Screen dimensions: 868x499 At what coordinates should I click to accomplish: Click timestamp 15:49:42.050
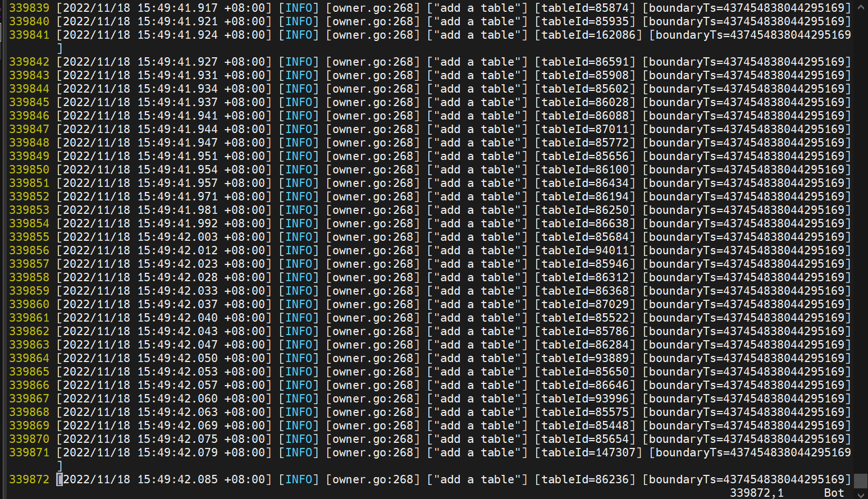point(177,358)
